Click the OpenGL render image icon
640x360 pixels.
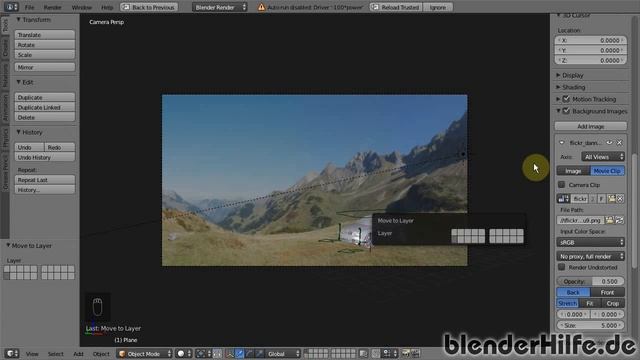[x=405, y=353]
